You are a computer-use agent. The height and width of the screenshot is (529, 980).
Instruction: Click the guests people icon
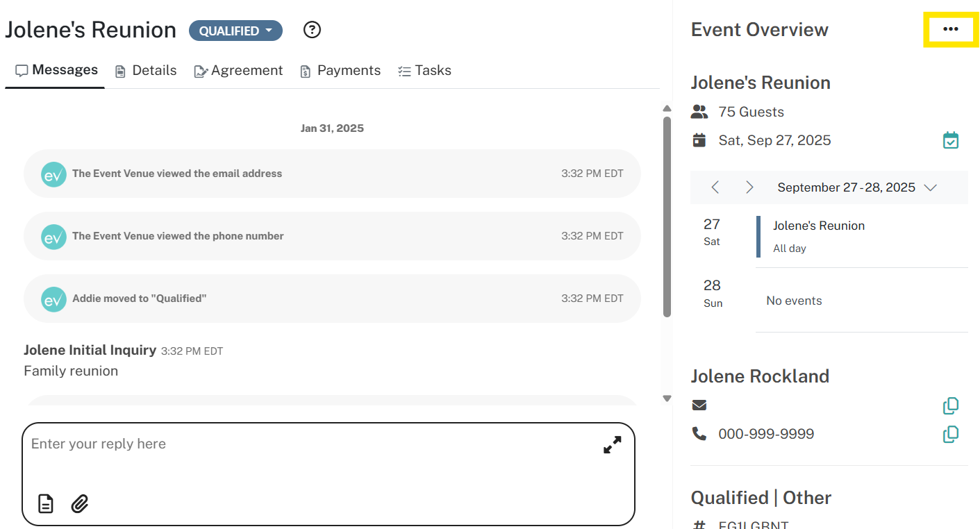pyautogui.click(x=699, y=111)
